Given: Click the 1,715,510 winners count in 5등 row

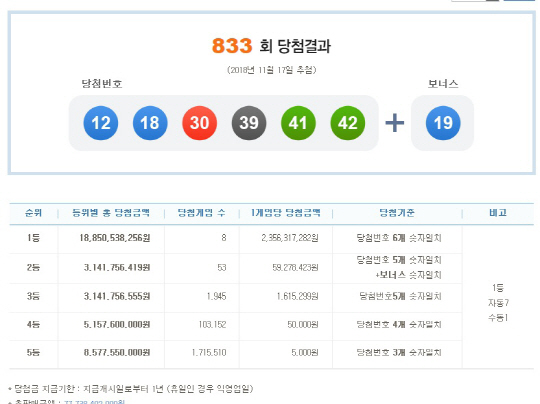Looking at the screenshot, I should [209, 353].
